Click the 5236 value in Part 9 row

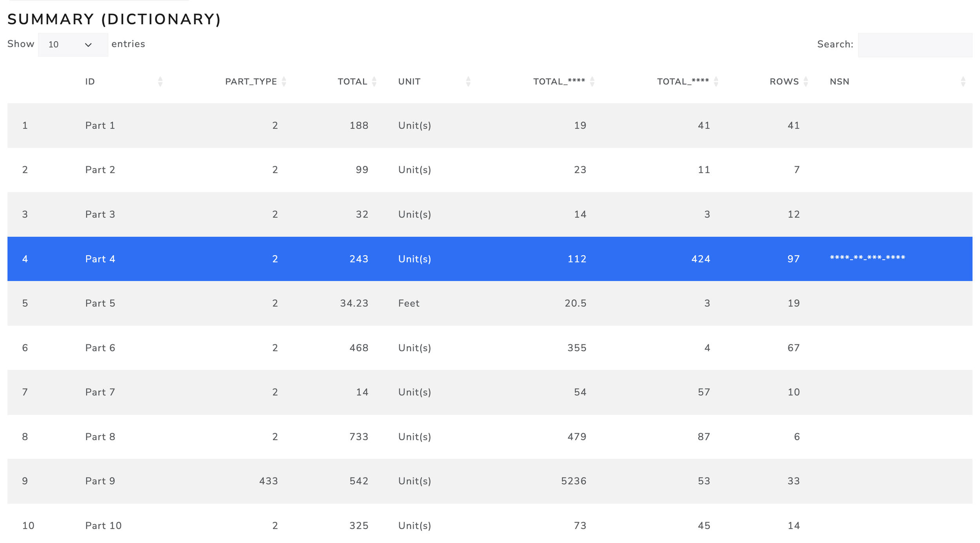tap(573, 481)
